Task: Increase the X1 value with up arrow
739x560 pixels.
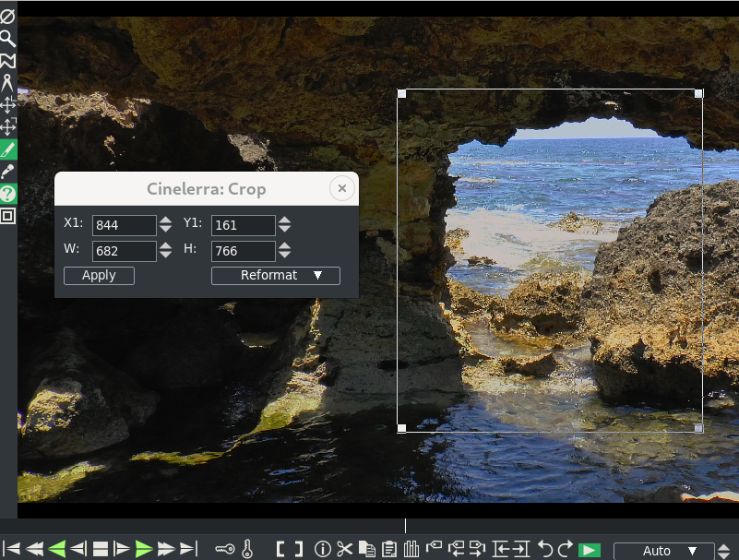Action: click(165, 220)
